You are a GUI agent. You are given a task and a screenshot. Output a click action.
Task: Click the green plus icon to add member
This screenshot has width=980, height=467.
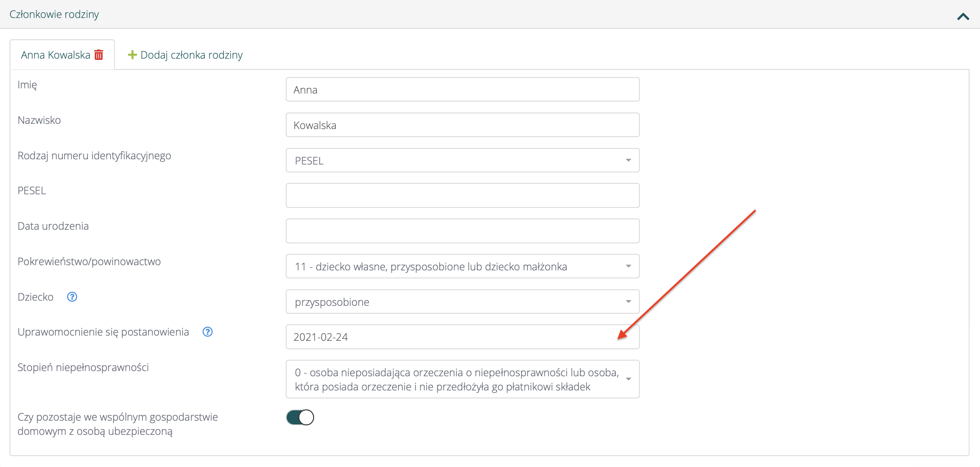(x=132, y=55)
